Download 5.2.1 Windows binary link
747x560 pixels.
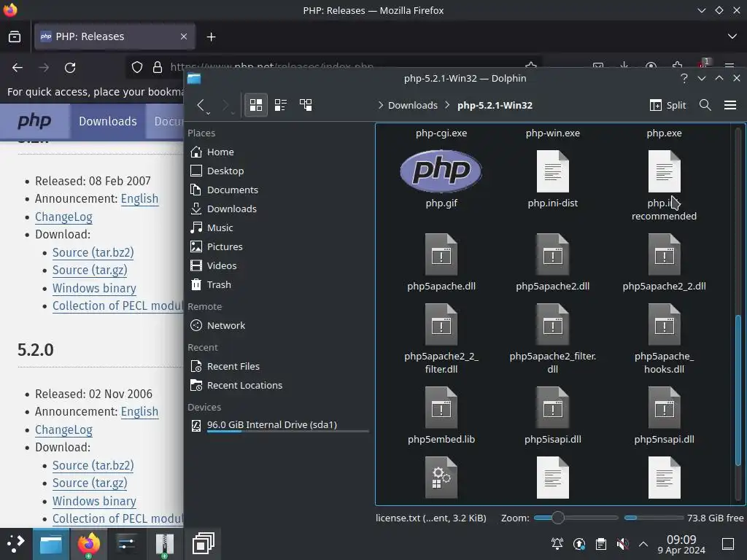[x=94, y=288]
